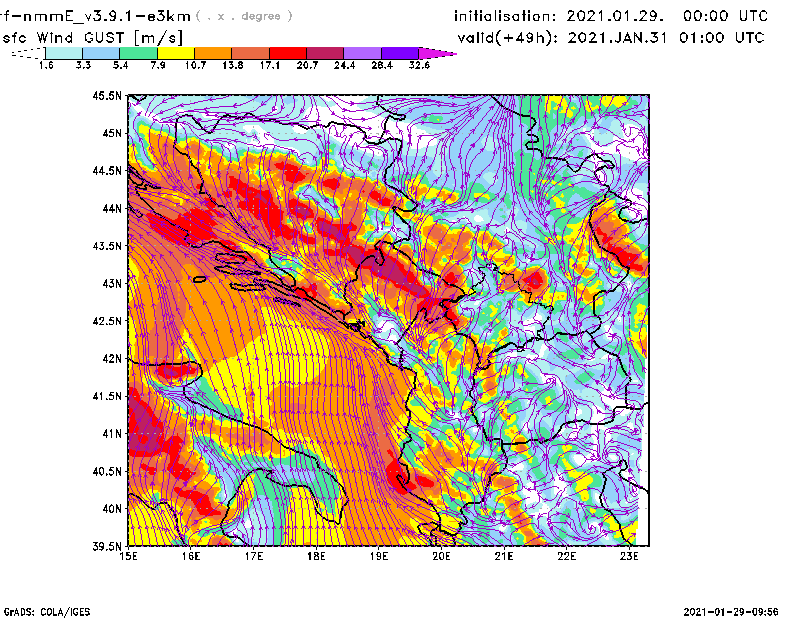Click the model name 'nmmE_v3.9.1-e3km'
Viewport: 800px width, 618px height.
pos(106,16)
